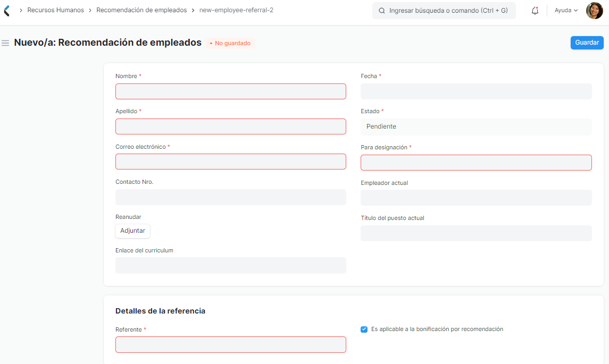Open the notifications bell icon
Image resolution: width=609 pixels, height=364 pixels.
pyautogui.click(x=535, y=10)
